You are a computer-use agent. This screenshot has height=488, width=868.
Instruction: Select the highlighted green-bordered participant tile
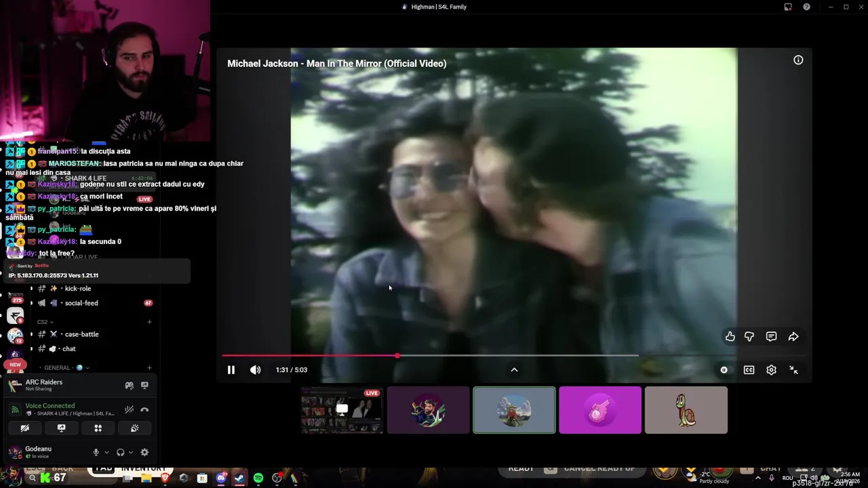pyautogui.click(x=514, y=410)
